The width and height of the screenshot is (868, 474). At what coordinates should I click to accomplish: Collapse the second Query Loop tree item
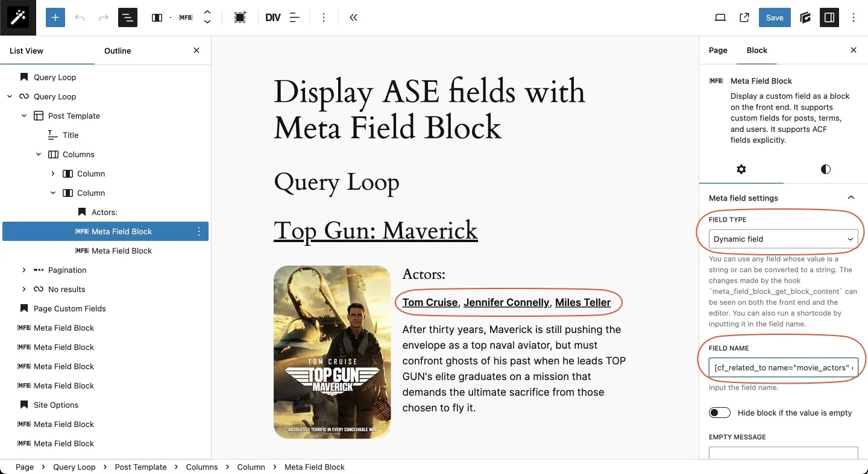(10, 96)
